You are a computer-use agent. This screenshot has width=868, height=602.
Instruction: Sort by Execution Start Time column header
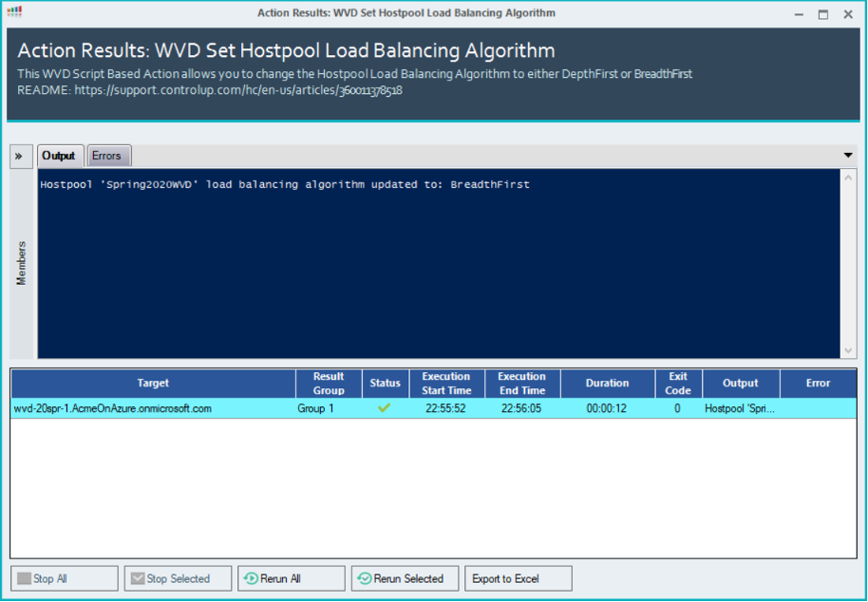[446, 384]
